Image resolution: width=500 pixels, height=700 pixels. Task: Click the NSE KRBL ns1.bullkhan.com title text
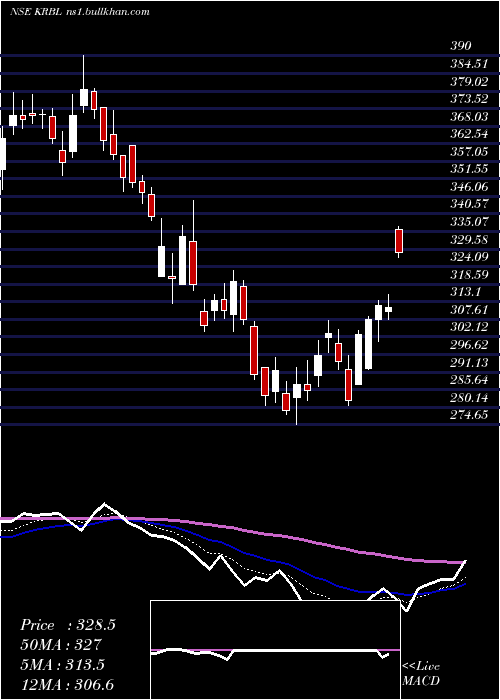[80, 12]
